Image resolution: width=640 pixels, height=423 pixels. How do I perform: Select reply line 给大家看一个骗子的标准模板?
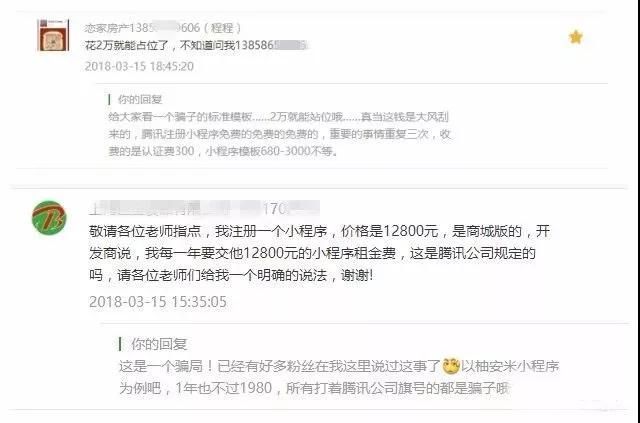[x=278, y=117]
